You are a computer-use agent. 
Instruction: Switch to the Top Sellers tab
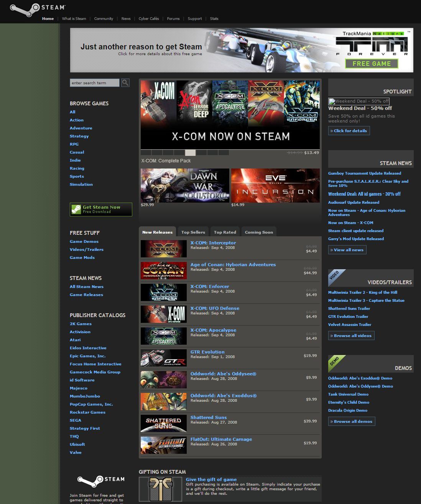193,232
